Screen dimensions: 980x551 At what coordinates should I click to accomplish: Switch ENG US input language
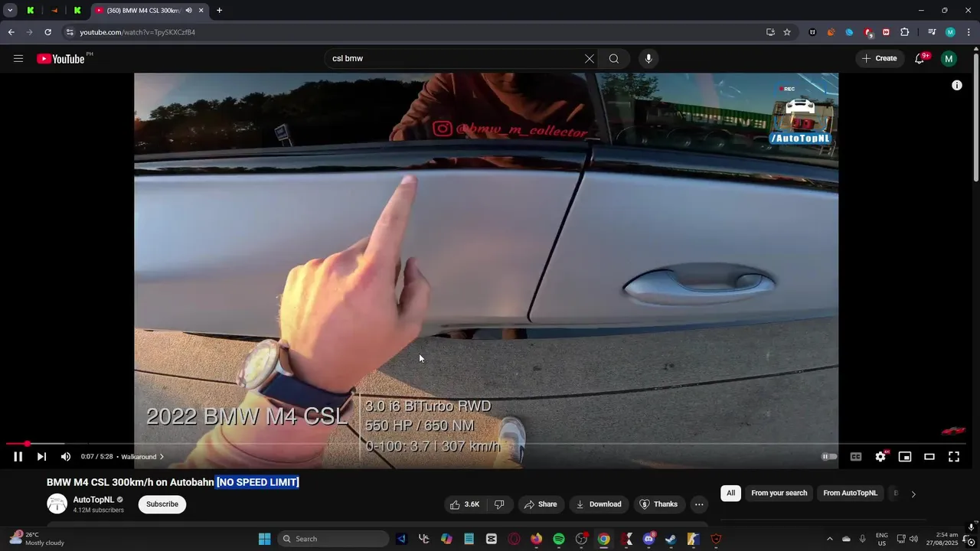click(882, 539)
